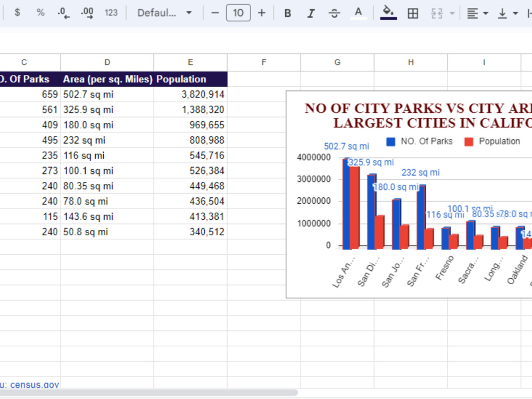Click the horizontal align icon
This screenshot has width=532, height=399.
[472, 13]
